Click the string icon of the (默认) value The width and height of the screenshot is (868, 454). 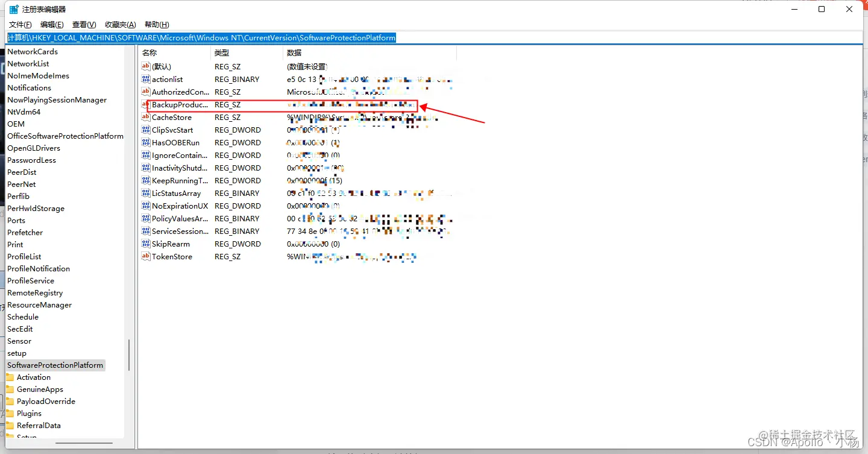click(x=145, y=66)
